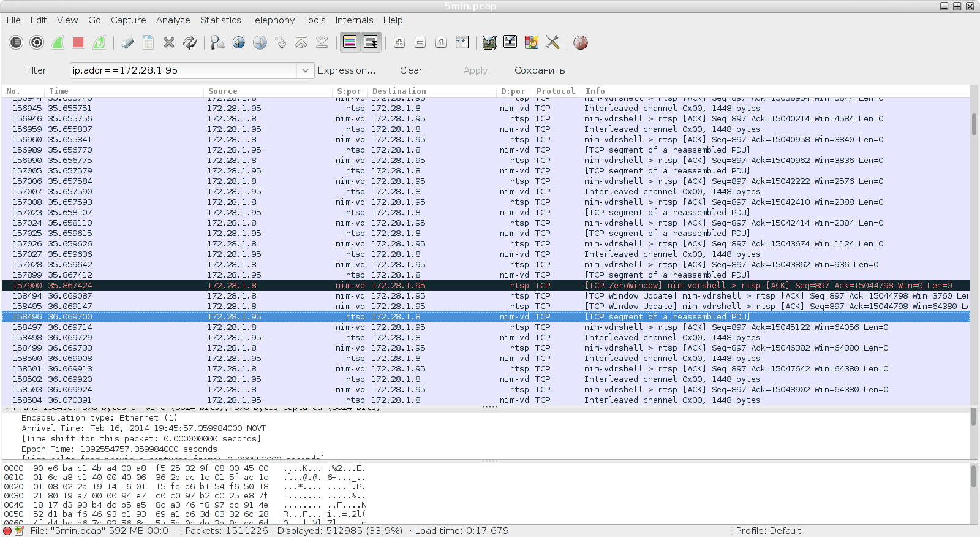Open the Capture menu
Viewport: 980px width, 537px height.
(x=128, y=20)
